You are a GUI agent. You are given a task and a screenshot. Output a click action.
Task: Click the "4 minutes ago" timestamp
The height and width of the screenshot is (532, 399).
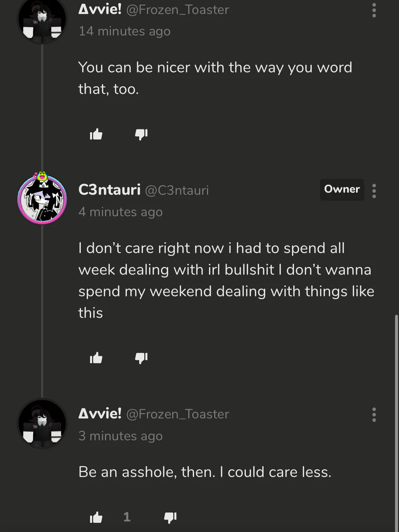(x=121, y=212)
